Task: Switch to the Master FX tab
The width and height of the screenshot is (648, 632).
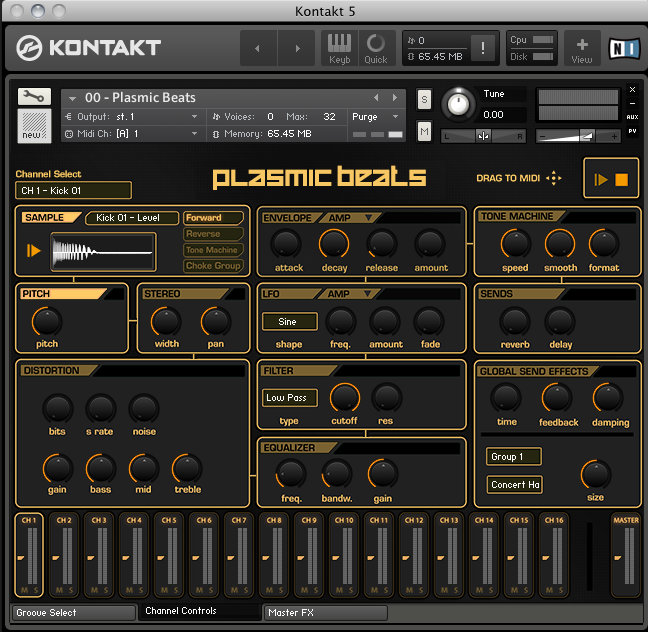Action: [x=326, y=613]
